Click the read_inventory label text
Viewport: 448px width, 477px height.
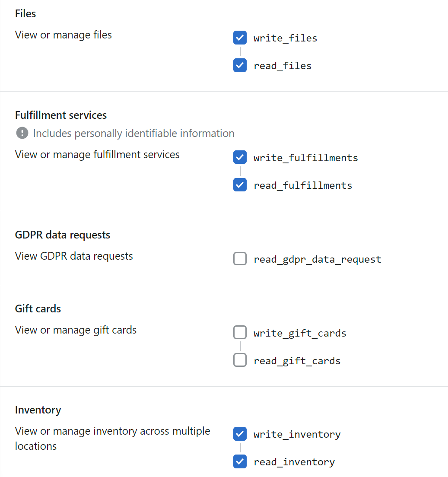[294, 462]
